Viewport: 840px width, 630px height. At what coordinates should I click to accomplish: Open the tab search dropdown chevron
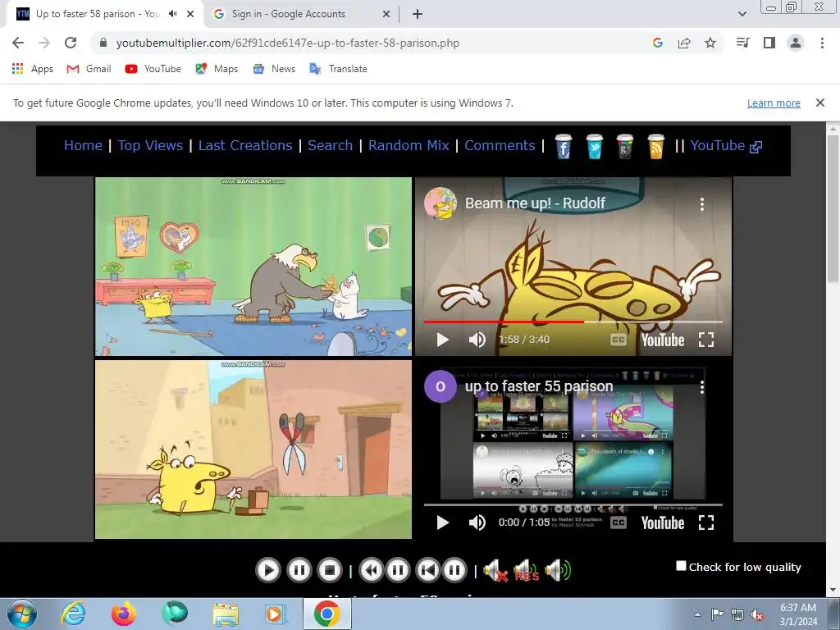742,14
